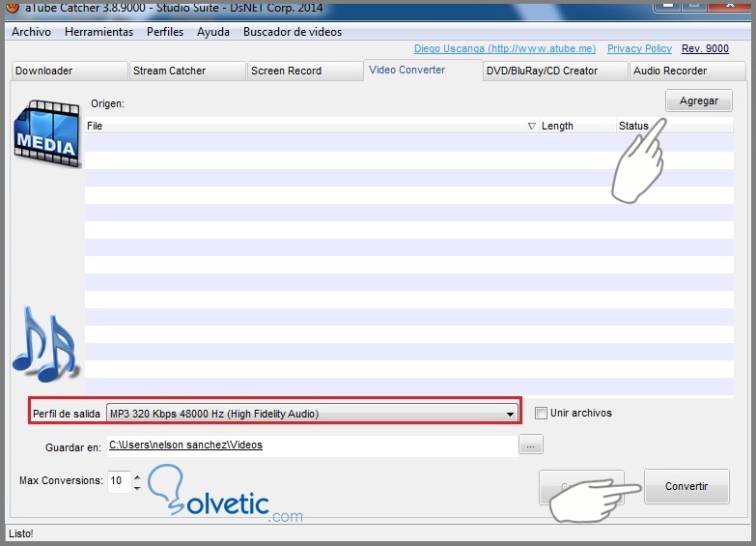
Task: Select the Video Converter tab
Action: tap(423, 70)
